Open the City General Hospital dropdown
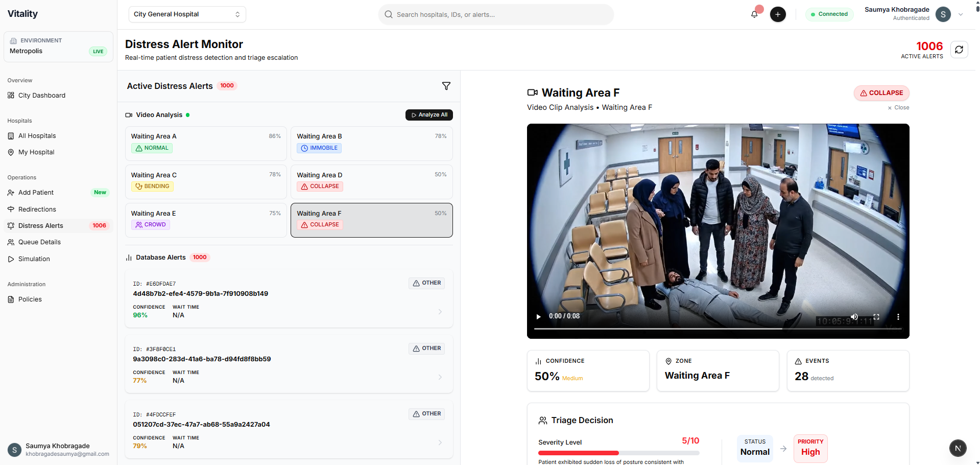 pyautogui.click(x=187, y=14)
